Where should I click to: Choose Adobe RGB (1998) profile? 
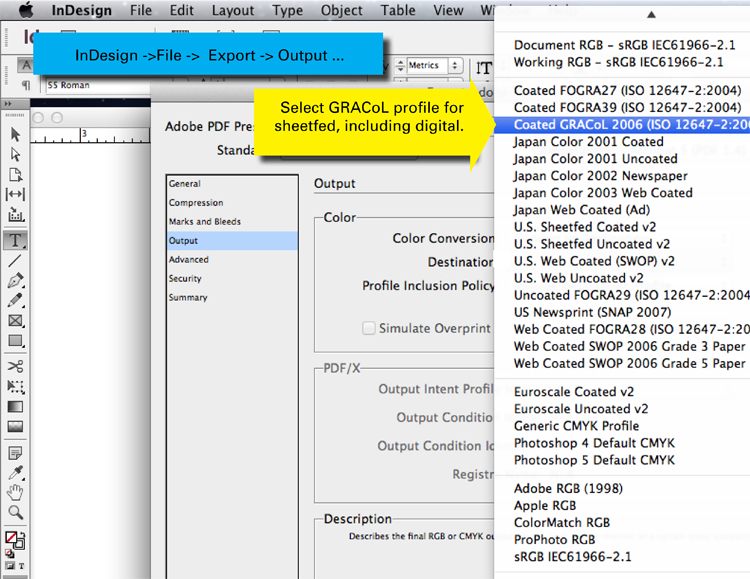pos(622,489)
